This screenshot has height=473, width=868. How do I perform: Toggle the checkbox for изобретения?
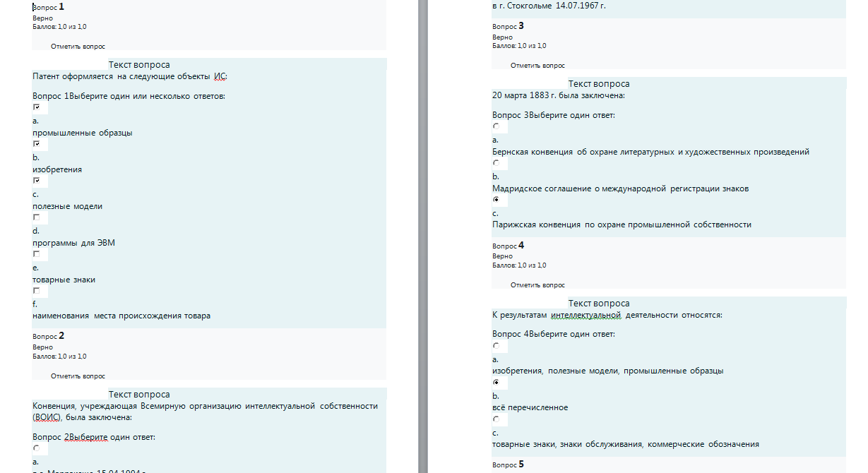tap(36, 143)
